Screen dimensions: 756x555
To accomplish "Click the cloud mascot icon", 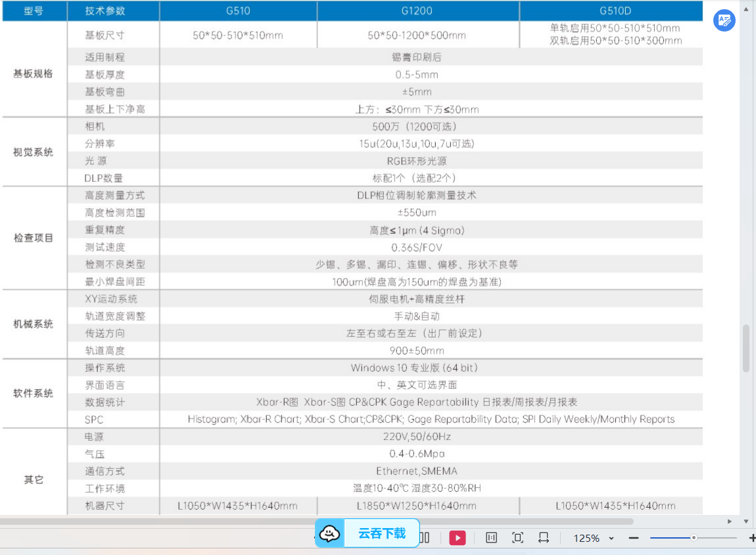I will pos(330,533).
